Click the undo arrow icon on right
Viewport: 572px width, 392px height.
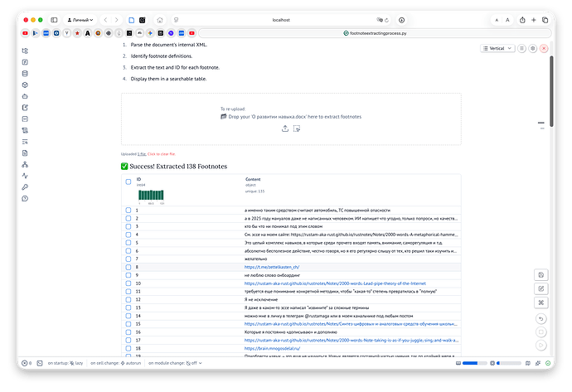[x=540, y=317]
